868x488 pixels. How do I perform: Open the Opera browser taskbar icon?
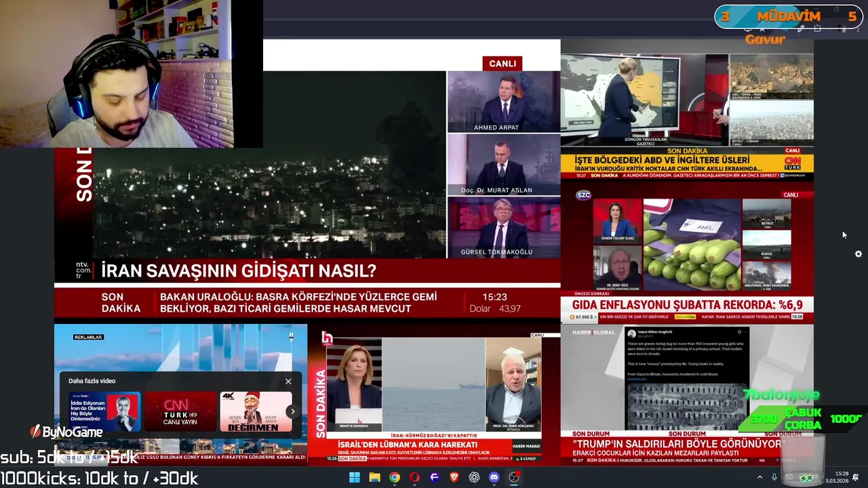tap(414, 477)
